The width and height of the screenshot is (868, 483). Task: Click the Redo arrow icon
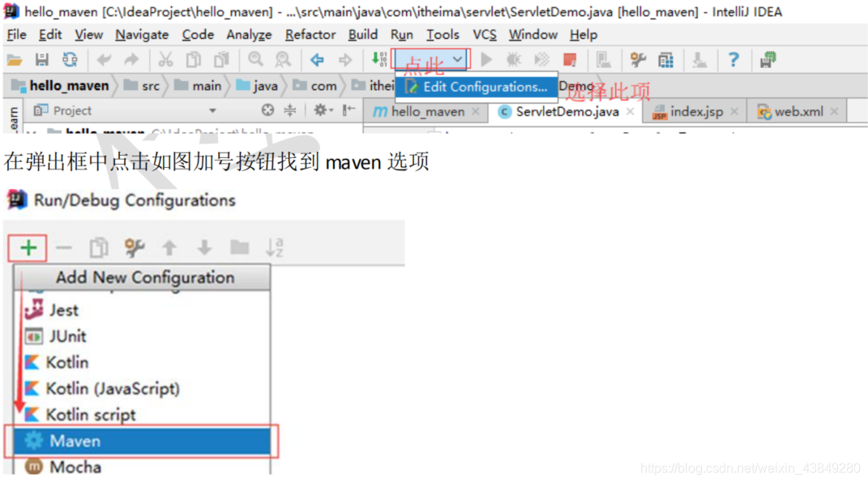click(132, 60)
